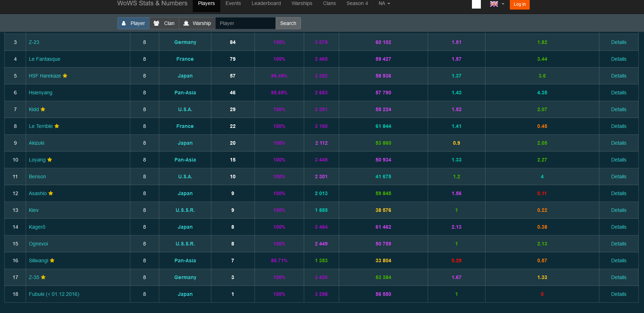Viewport: 644px width, 313px height.
Task: Click the white square in the top bar
Action: [476, 4]
